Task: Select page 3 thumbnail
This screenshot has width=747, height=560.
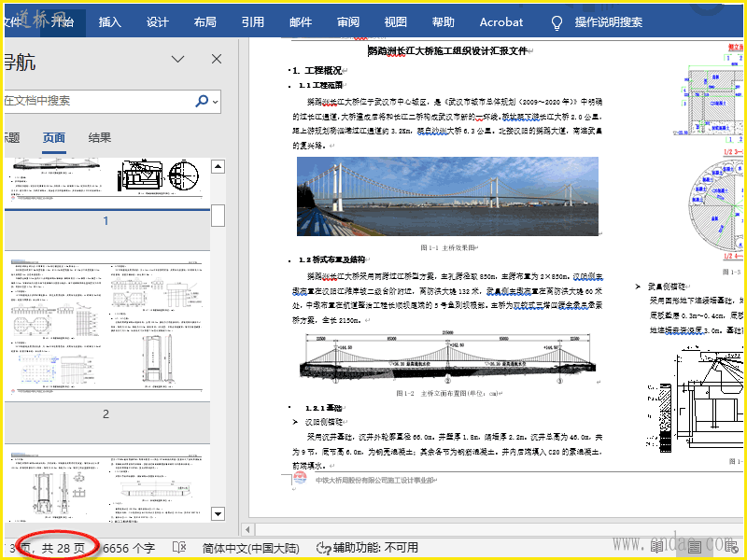Action: coord(107,483)
